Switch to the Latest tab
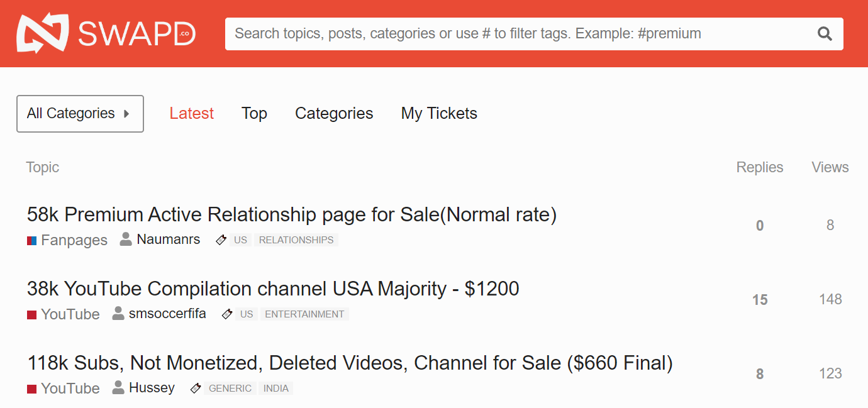This screenshot has width=868, height=408. (x=192, y=113)
